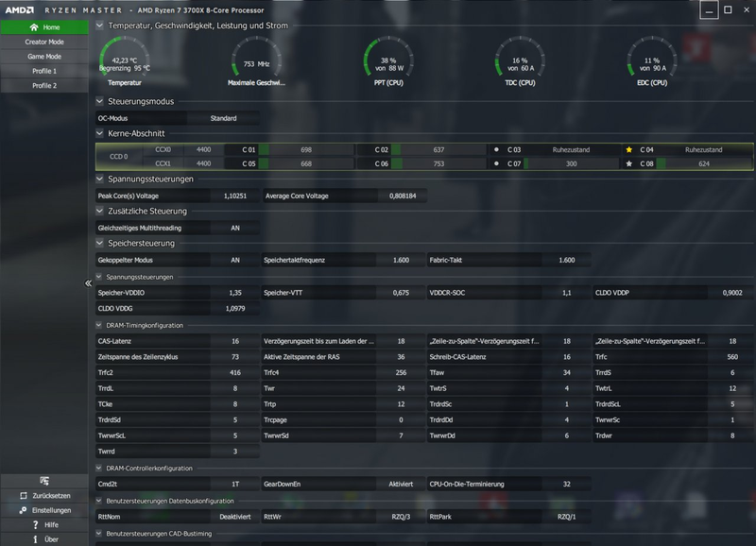Viewport: 756px width, 546px height.
Task: Select Profile 1
Action: [44, 71]
